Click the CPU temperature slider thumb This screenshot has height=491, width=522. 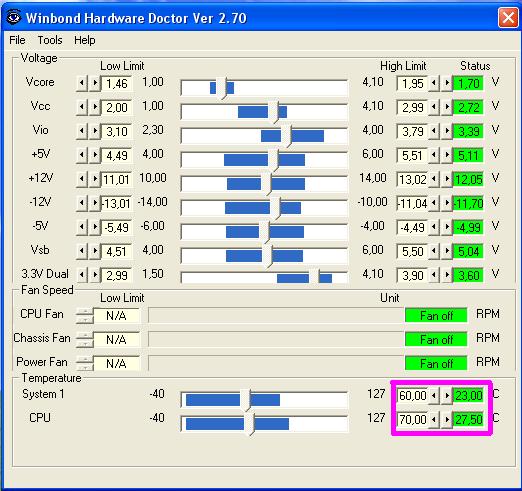click(249, 424)
